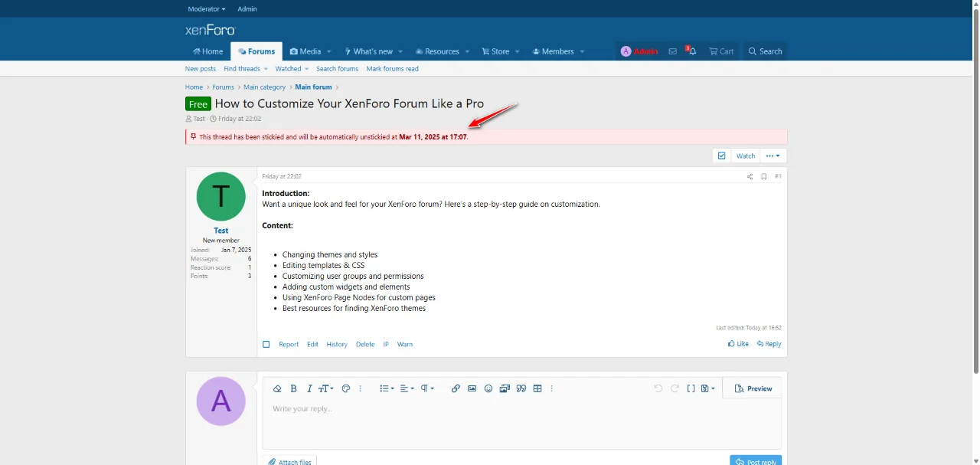Open the font size dropdown
The height and width of the screenshot is (465, 980).
point(326,388)
